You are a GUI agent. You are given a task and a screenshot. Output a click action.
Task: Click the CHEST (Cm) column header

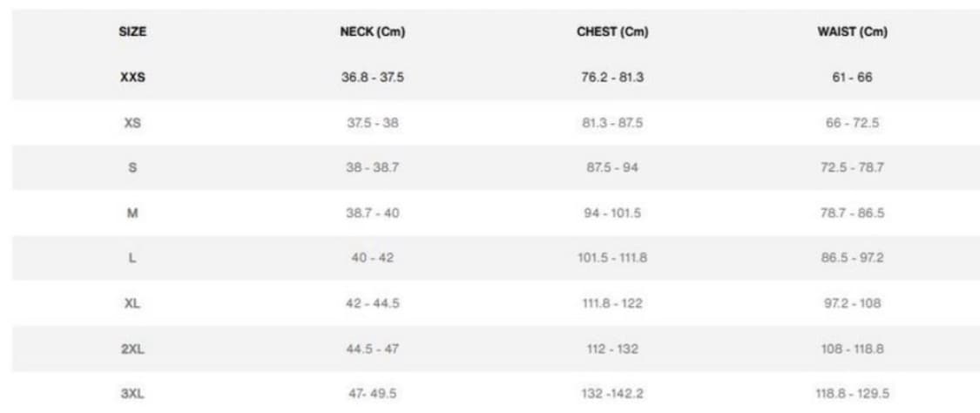click(x=612, y=32)
